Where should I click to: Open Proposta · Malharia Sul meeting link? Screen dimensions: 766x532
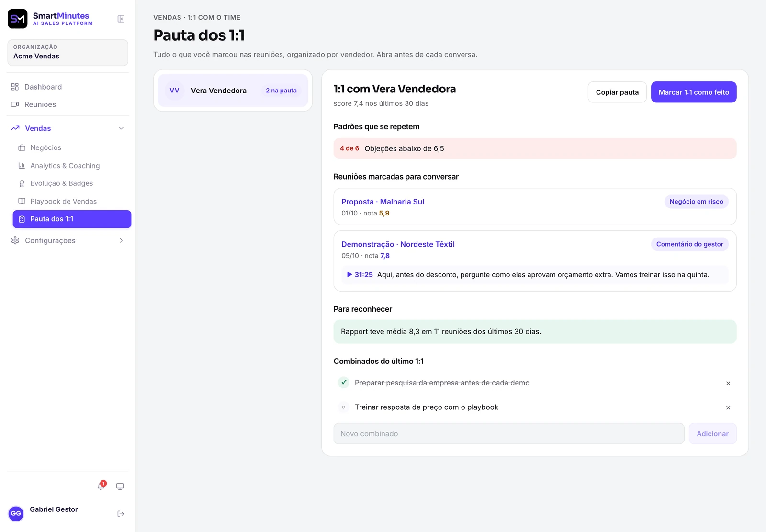(383, 202)
